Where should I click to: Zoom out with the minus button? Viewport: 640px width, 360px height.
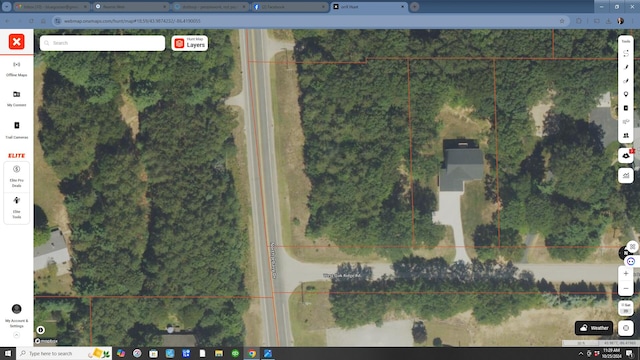click(626, 288)
